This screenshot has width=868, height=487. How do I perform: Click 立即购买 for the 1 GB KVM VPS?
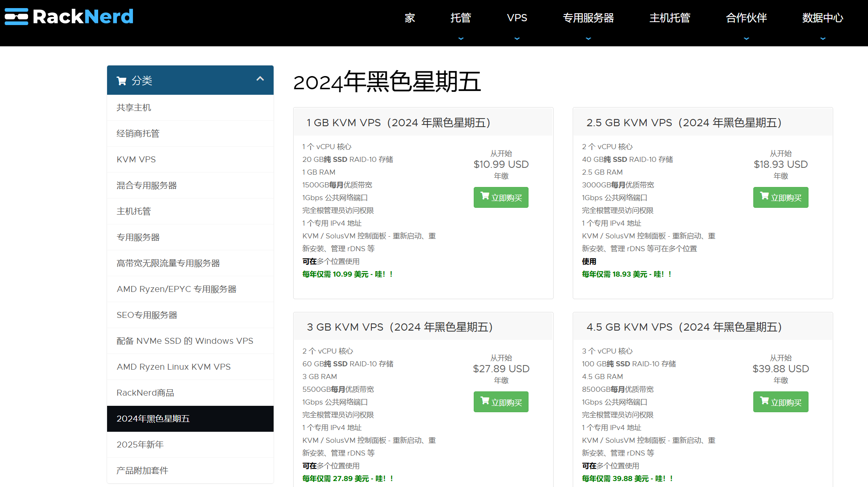[501, 197]
